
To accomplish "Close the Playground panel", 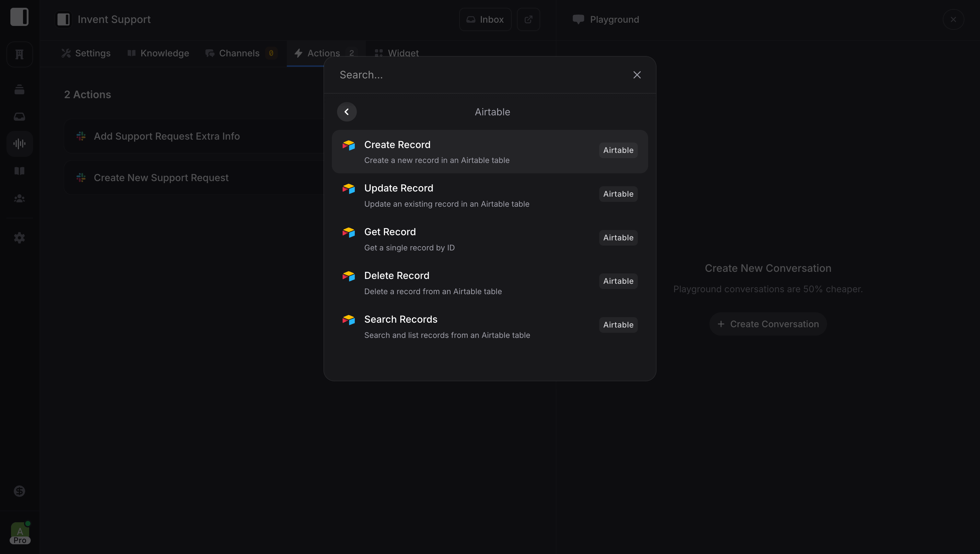I will pyautogui.click(x=953, y=19).
